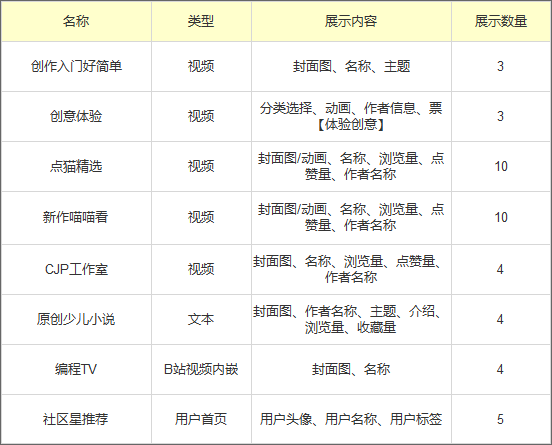
Task: Click the 类型 column header
Action: (201, 21)
